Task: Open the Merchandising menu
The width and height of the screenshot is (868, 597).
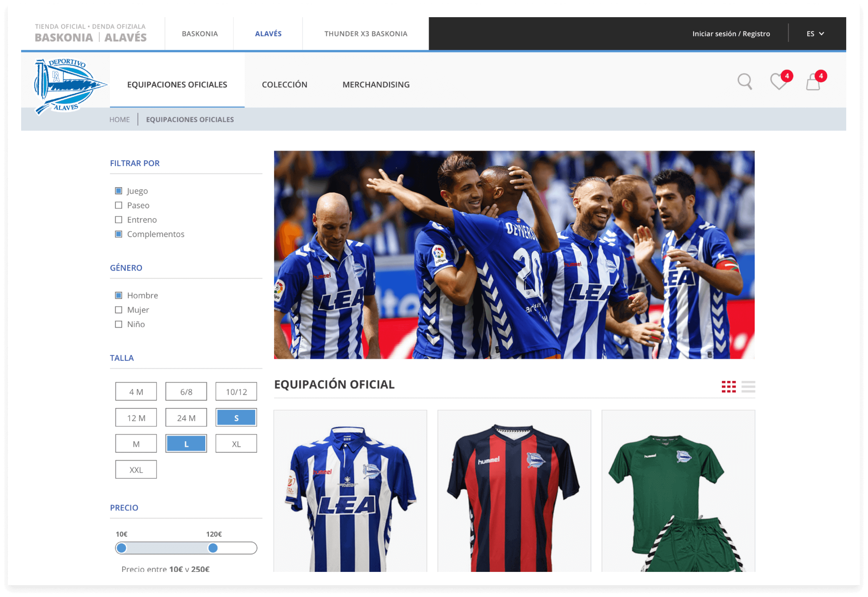Action: tap(376, 85)
